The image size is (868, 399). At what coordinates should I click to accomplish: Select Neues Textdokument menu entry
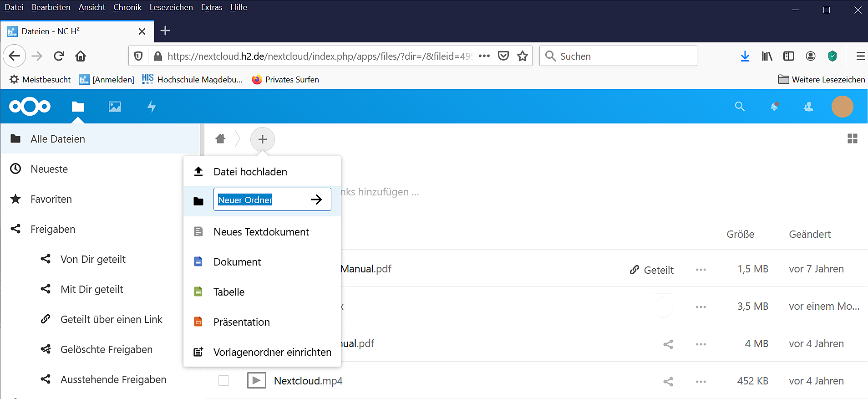coord(261,232)
